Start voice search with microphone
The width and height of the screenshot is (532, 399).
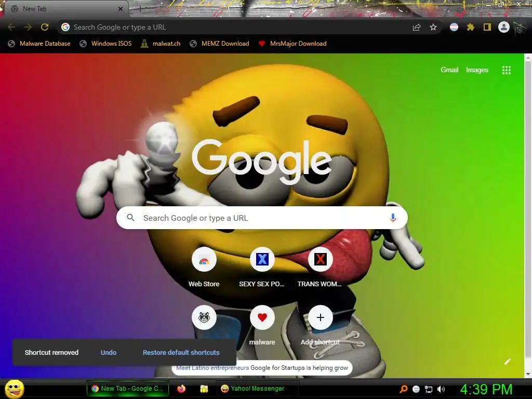[x=393, y=218]
